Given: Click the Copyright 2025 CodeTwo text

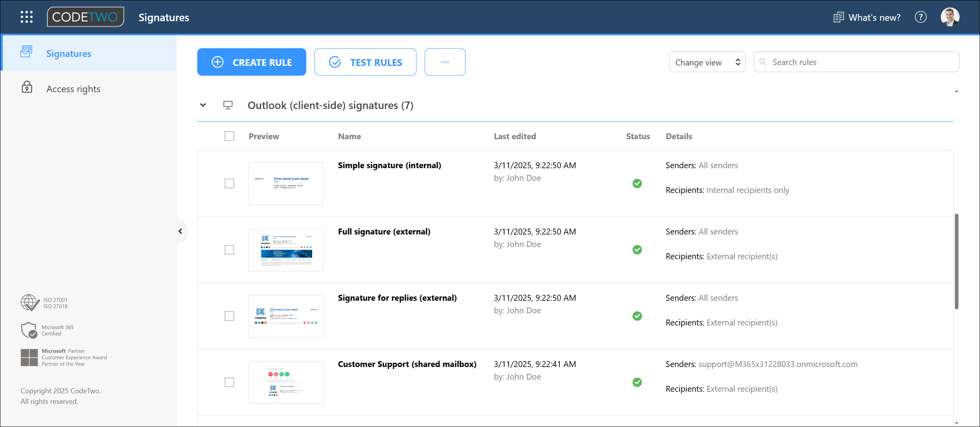Looking at the screenshot, I should point(61,391).
